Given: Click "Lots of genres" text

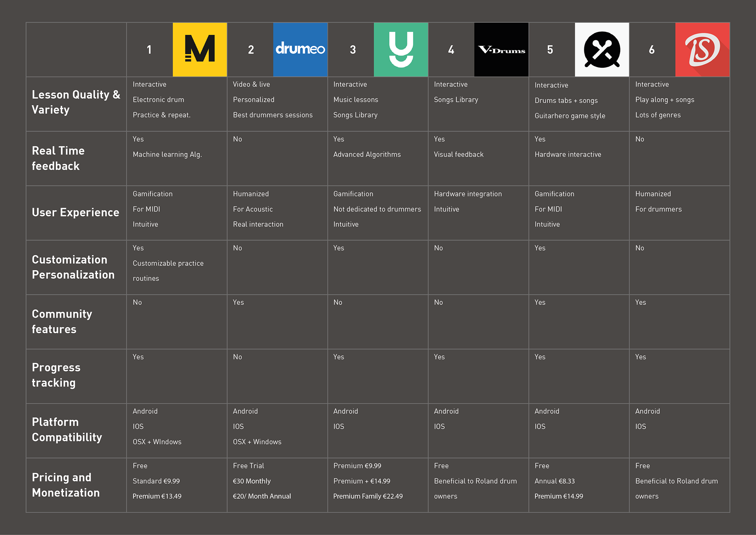Looking at the screenshot, I should [x=658, y=115].
